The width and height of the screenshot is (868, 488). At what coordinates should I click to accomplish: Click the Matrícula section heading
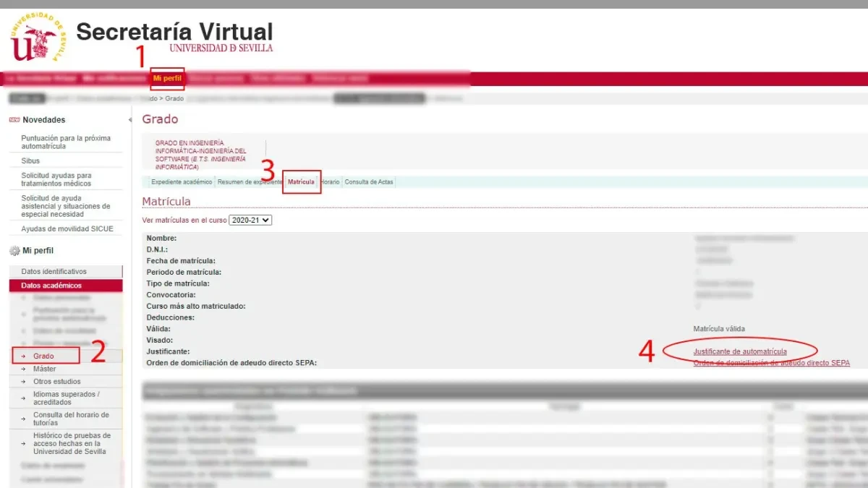click(166, 201)
